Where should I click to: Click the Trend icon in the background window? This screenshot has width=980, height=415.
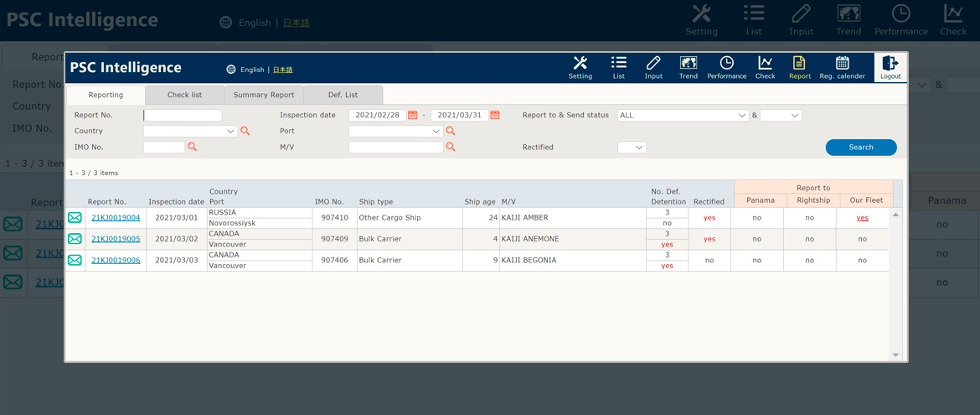(848, 14)
